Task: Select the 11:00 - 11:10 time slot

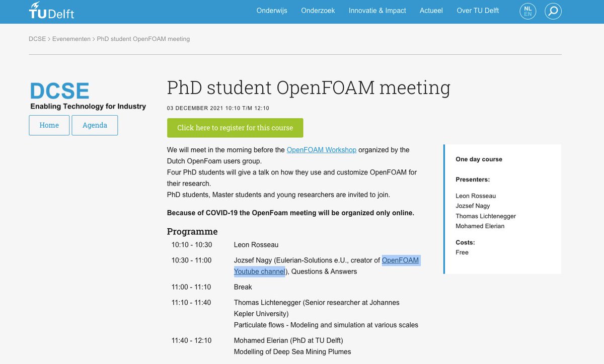Action: (x=191, y=287)
